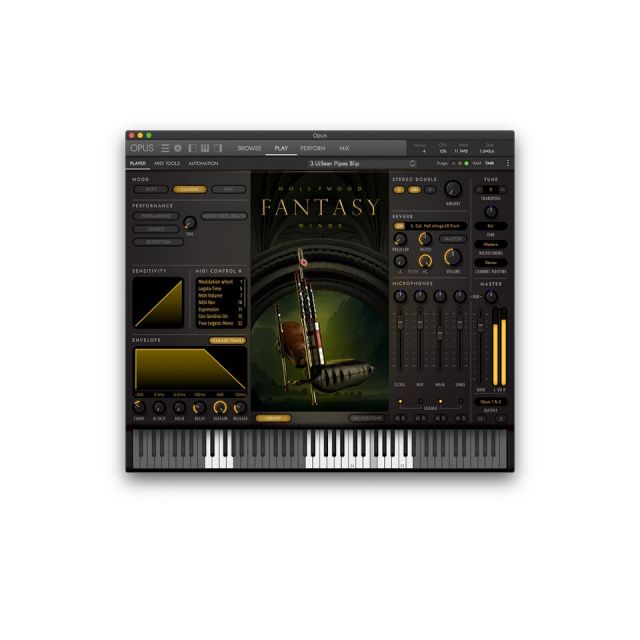Click the Reverb Volume knob
This screenshot has width=640, height=640.
(453, 257)
